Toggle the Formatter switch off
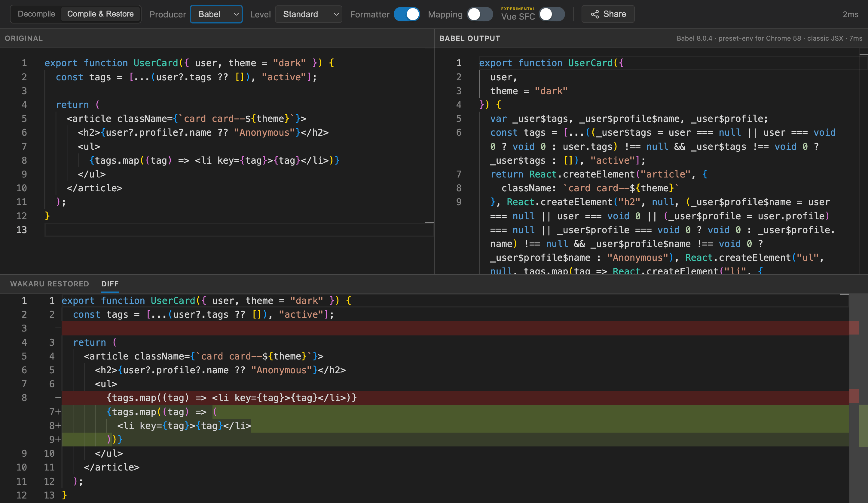 tap(406, 14)
